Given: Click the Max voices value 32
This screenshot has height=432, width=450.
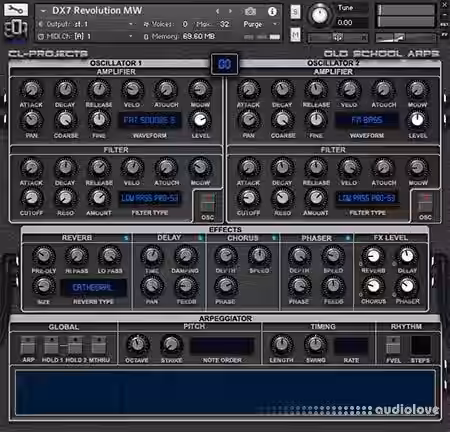Looking at the screenshot, I should [x=224, y=24].
